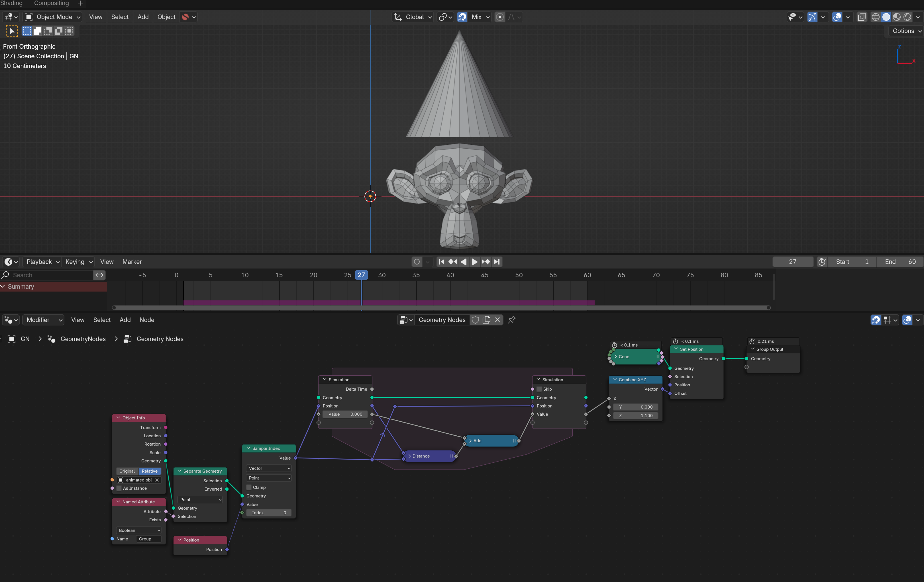The image size is (924, 582).
Task: Enable Clamp checkbox in Sample Index node
Action: 249,487
